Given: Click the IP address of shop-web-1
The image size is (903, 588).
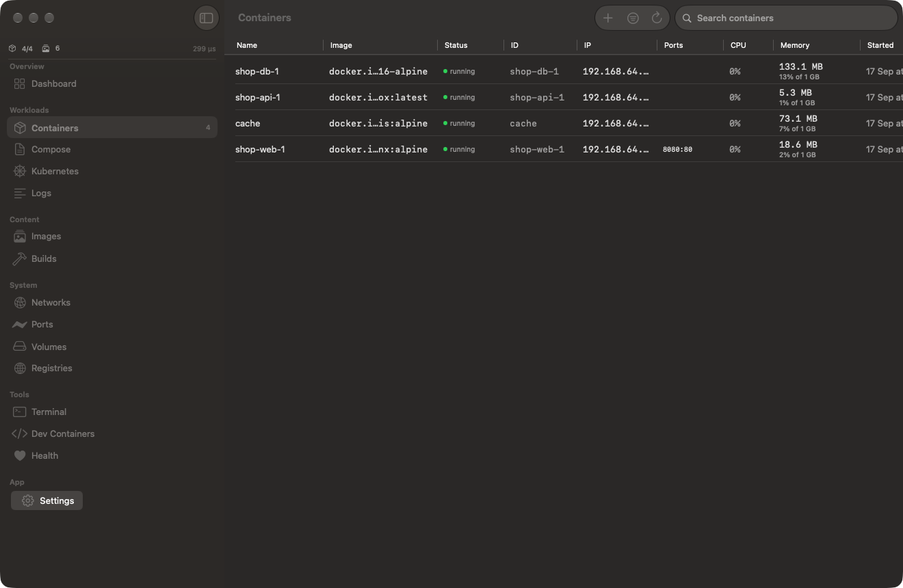Looking at the screenshot, I should 616,149.
